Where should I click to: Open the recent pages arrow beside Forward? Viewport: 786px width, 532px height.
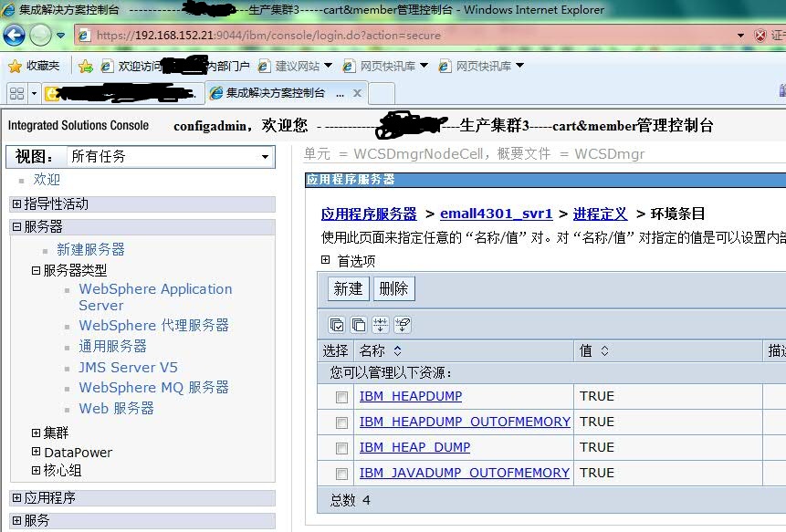click(x=60, y=36)
